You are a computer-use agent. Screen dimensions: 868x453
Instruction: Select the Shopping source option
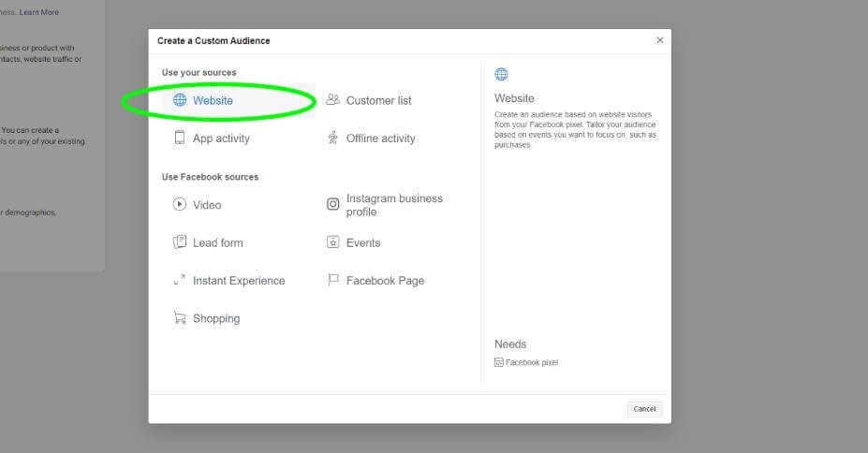coord(216,318)
